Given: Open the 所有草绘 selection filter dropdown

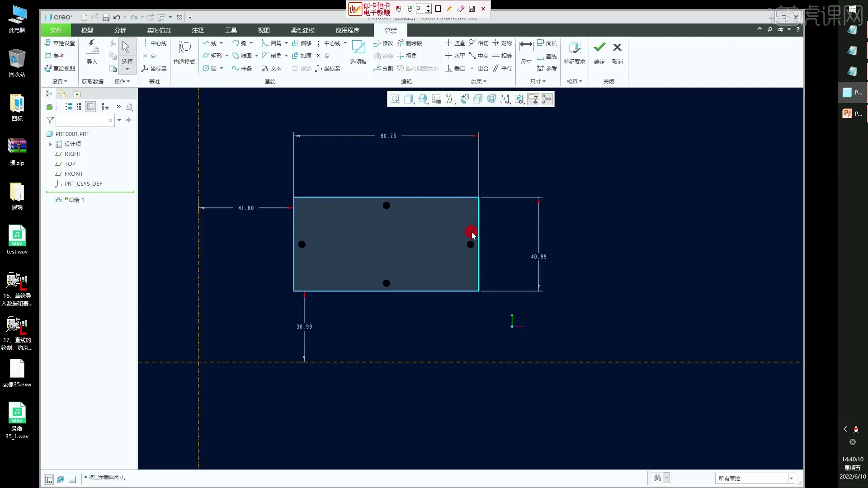Looking at the screenshot, I should (x=791, y=478).
